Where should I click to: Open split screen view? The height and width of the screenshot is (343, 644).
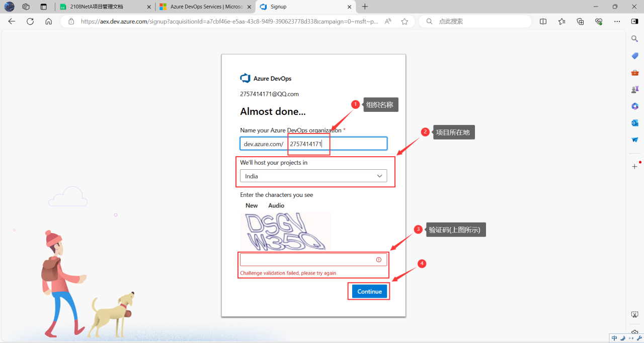pos(543,21)
